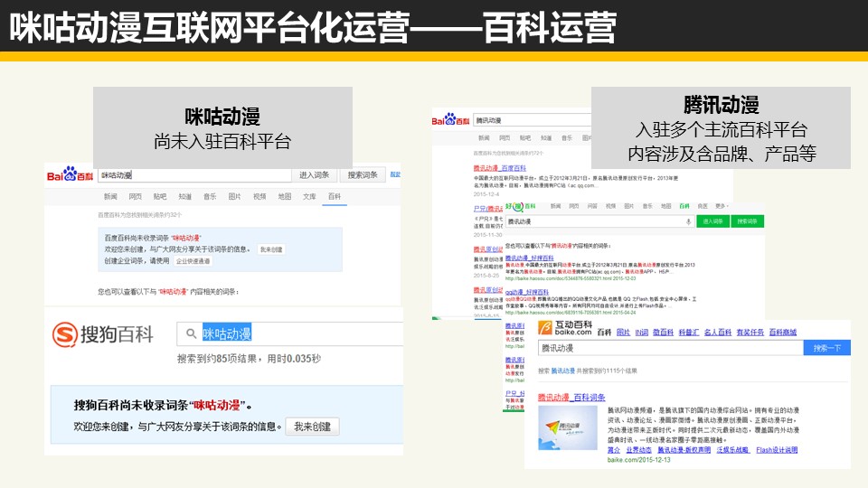This screenshot has height=488, width=868.
Task: Click the blue 搜索一下 button
Action: point(827,348)
